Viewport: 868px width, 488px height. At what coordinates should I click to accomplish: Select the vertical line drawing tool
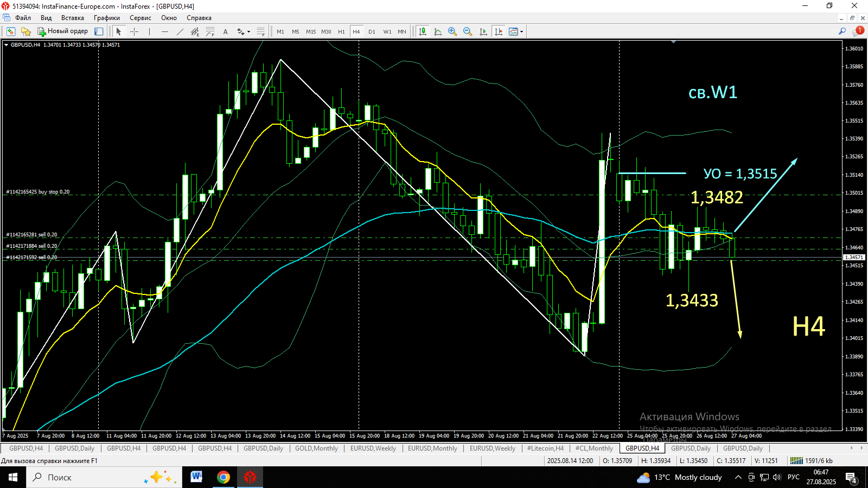point(149,31)
